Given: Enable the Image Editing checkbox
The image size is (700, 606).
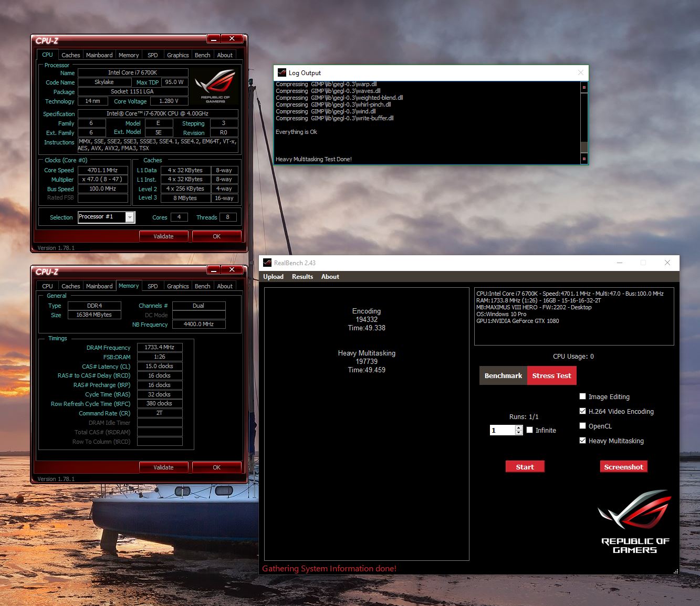Looking at the screenshot, I should [582, 396].
